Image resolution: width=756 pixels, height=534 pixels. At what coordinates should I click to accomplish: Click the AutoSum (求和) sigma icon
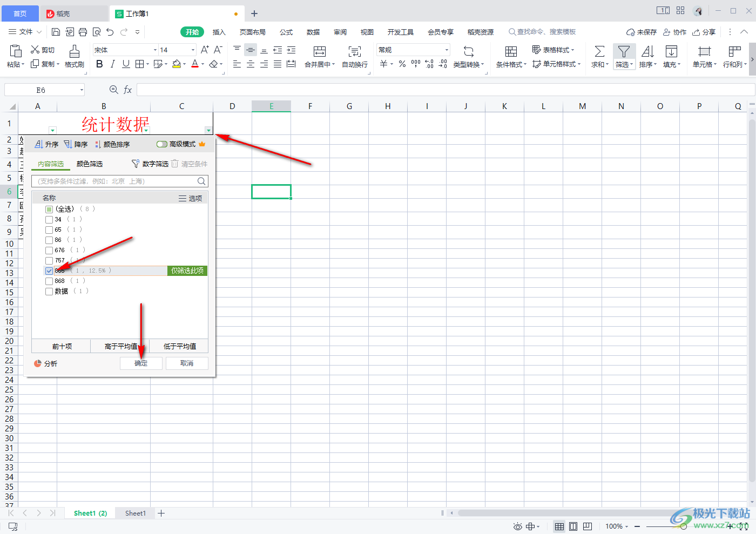click(x=599, y=51)
